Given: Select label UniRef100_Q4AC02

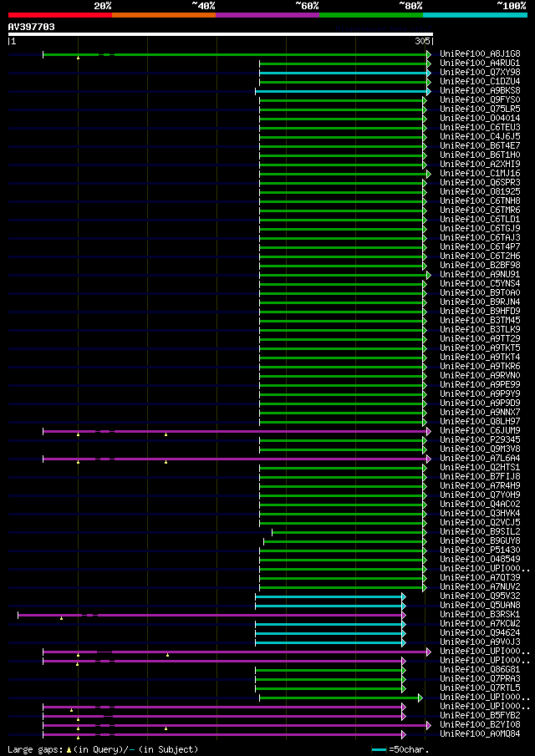Looking at the screenshot, I should pyautogui.click(x=480, y=505).
